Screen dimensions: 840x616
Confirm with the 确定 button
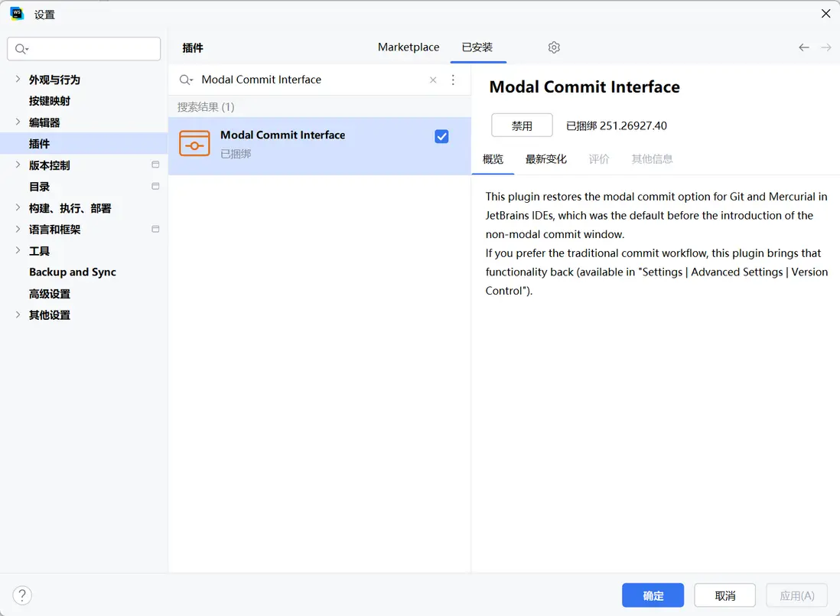click(653, 595)
